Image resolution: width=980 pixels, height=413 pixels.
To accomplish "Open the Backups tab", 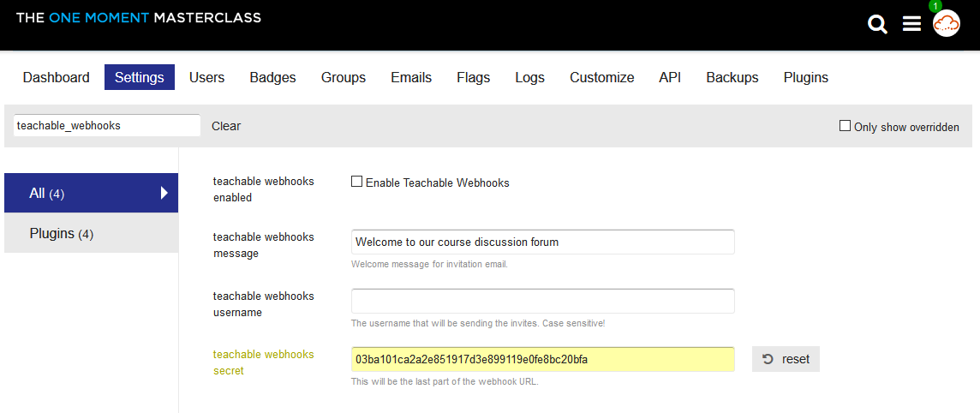I will coord(732,77).
